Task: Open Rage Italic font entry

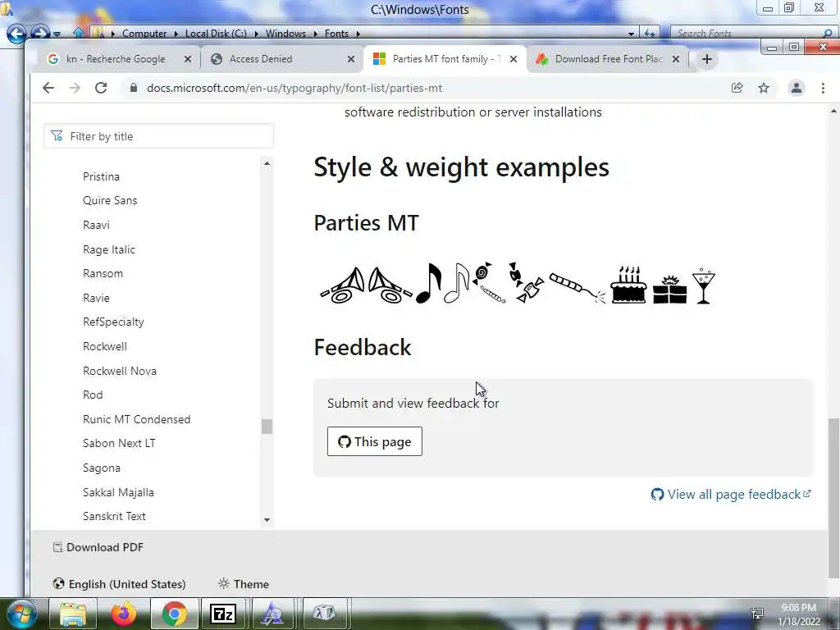Action: [x=109, y=249]
